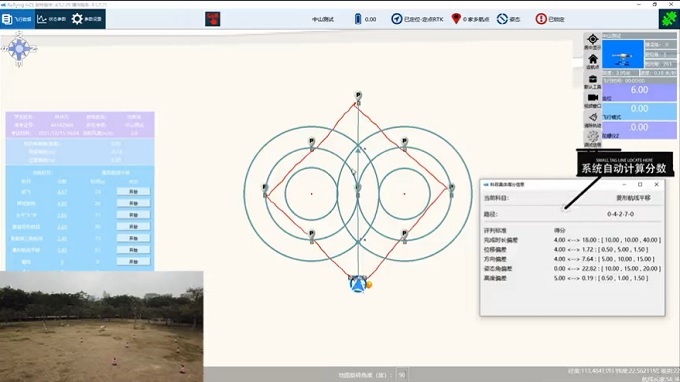The image size is (680, 382).
Task: Click the red exclamation lock status icon
Action: (541, 19)
